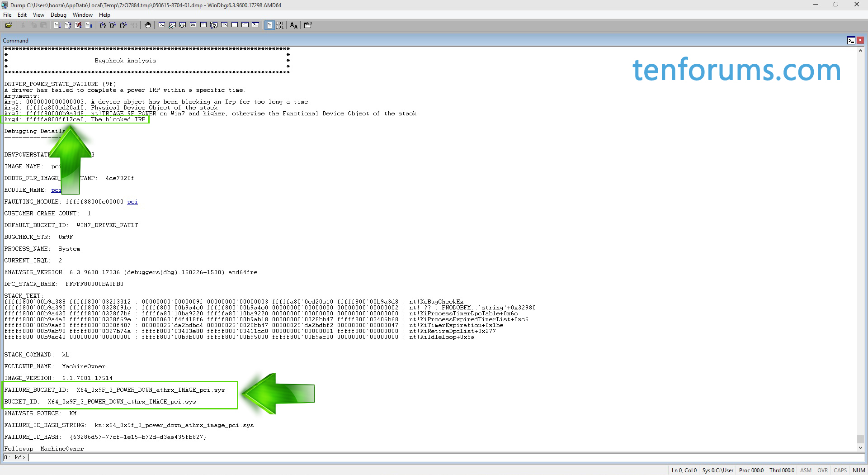Click the Insert Breakpoint hand icon

(x=148, y=25)
